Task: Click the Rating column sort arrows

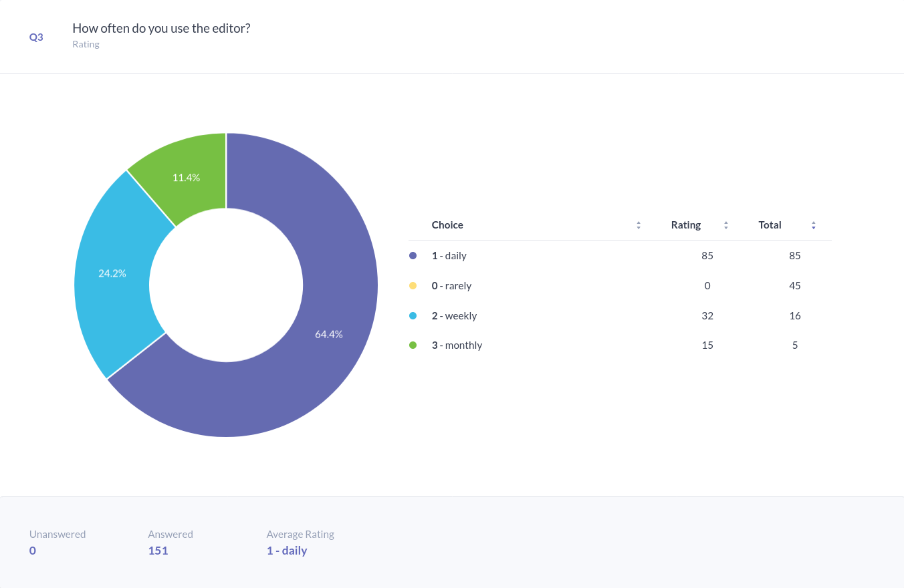Action: pos(725,225)
